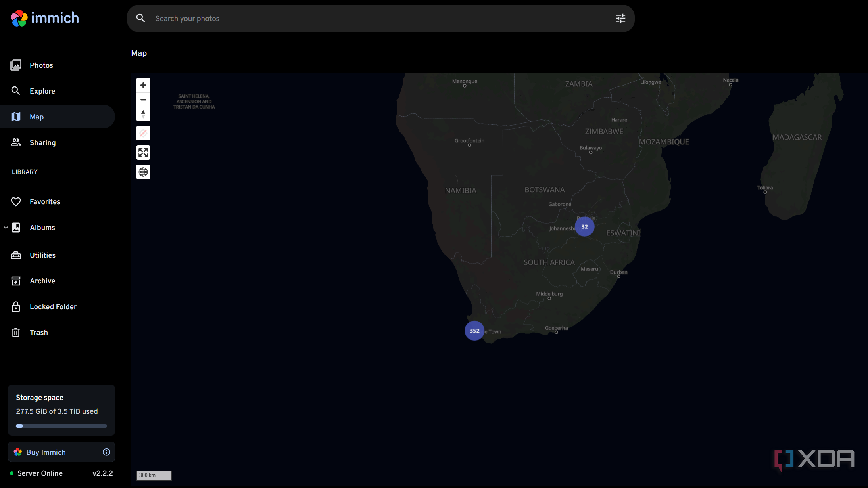The height and width of the screenshot is (488, 868).
Task: Go to Explore
Action: coord(58,91)
